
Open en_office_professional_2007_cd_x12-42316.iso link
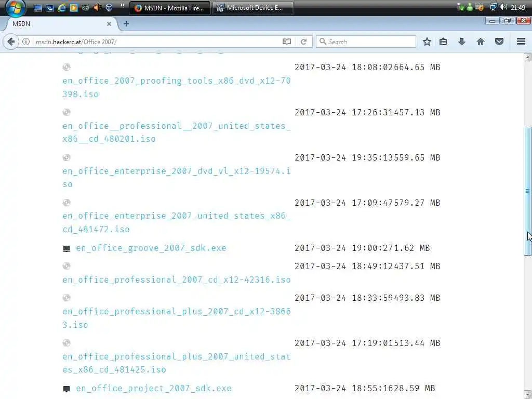[x=177, y=280]
